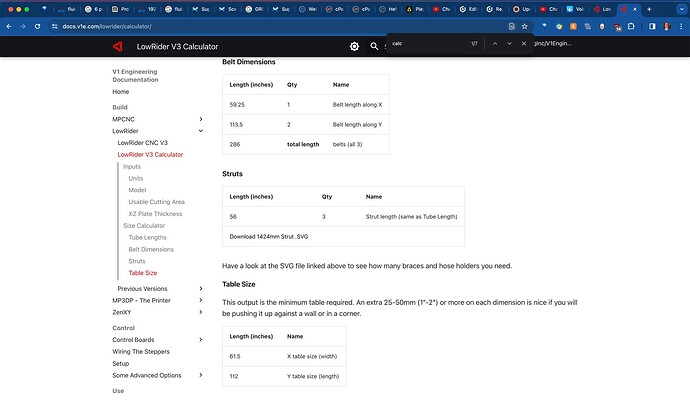Open the tab search dropdown arrow
Image resolution: width=690 pixels, height=402 pixels.
click(681, 9)
